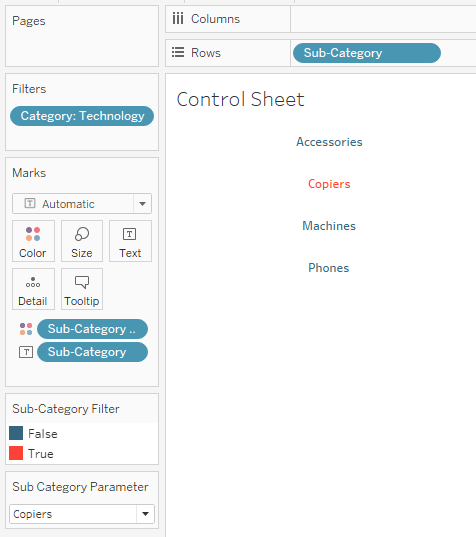Select the Phones mark in the view

click(x=329, y=268)
